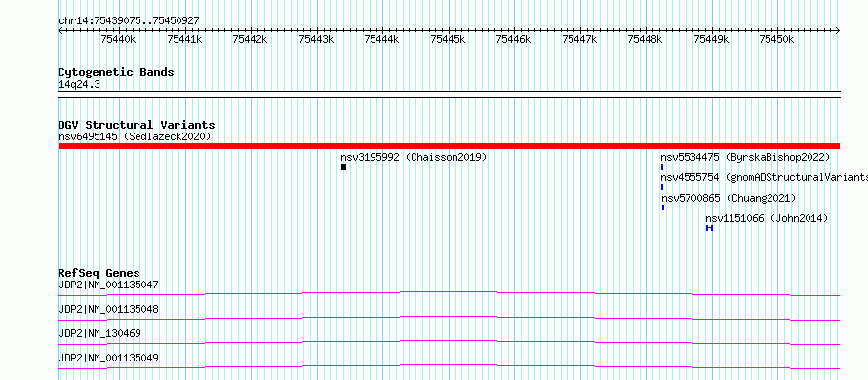Click the magenta JDP2 NM_001135047 gene line

449,293
